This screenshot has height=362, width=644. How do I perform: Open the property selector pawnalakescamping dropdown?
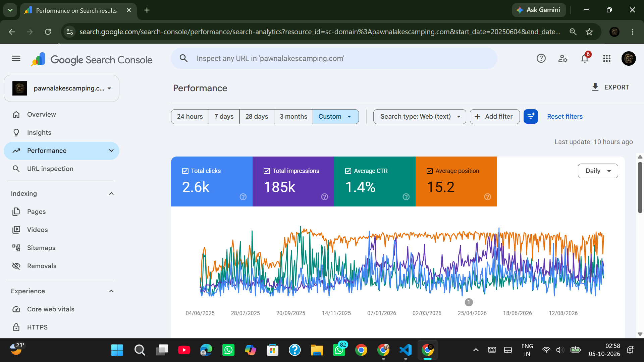point(62,88)
